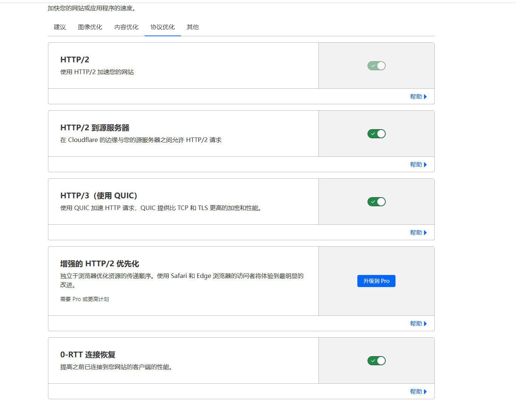
Task: Select the 内容优化 tab
Action: (x=126, y=27)
